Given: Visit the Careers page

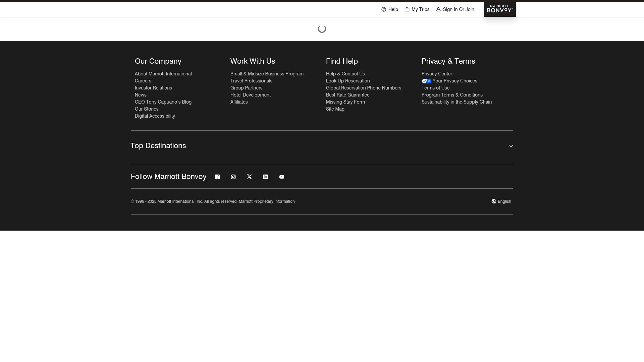Looking at the screenshot, I should [x=143, y=81].
